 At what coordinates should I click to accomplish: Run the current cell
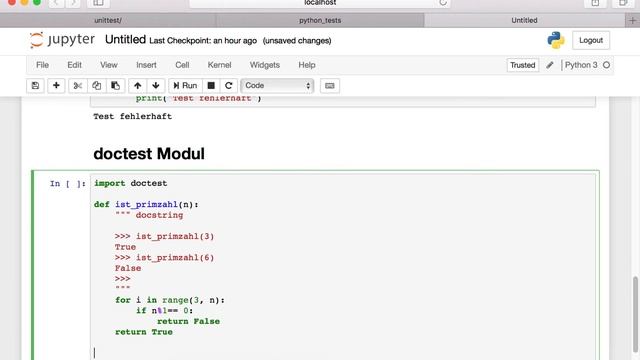(185, 86)
